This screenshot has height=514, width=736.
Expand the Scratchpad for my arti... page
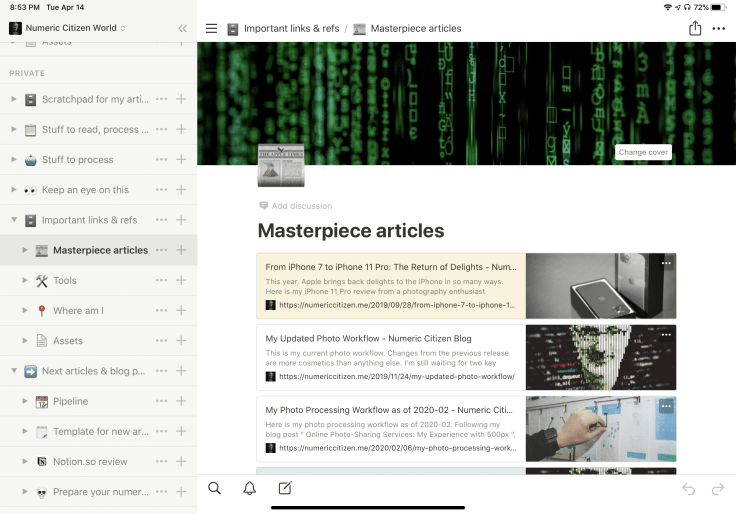point(14,99)
